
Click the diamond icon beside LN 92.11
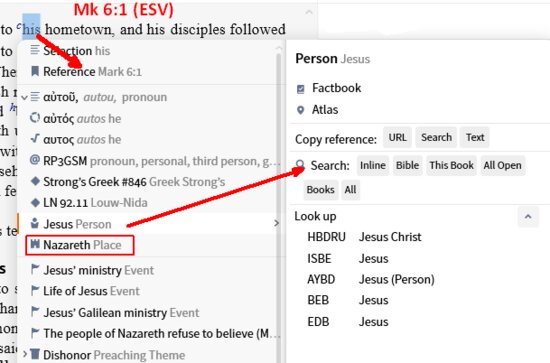35,202
